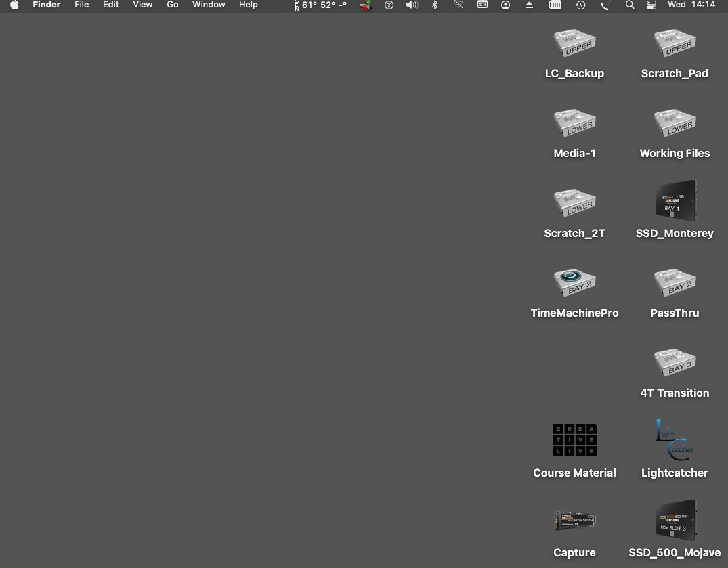Click the Scratch_Pad label text

[675, 73]
